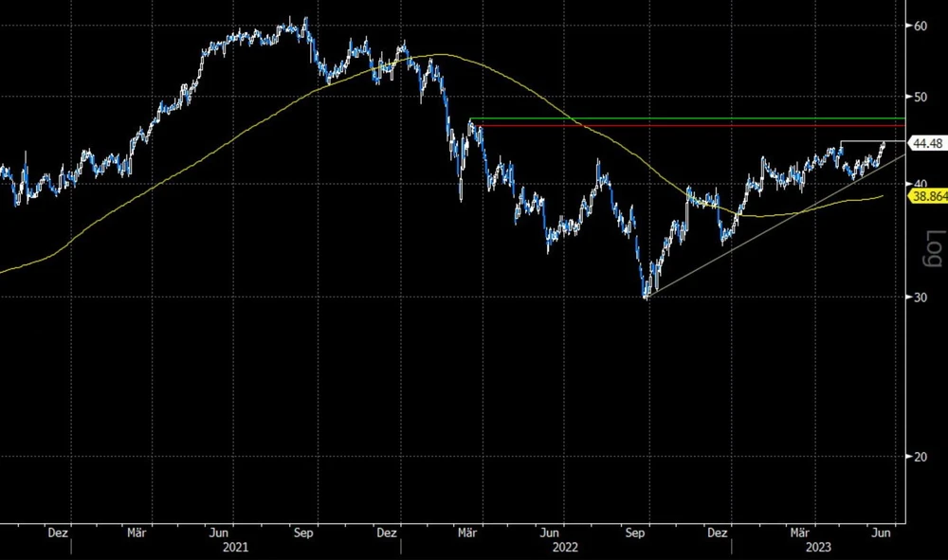Image resolution: width=948 pixels, height=560 pixels.
Task: Click the Jun label in 2023
Action: click(880, 533)
